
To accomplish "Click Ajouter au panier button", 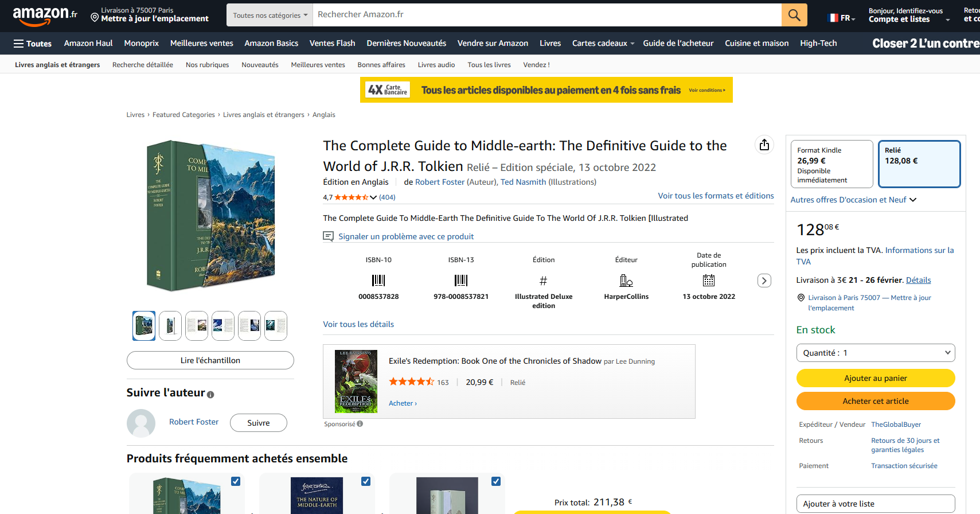I will [x=876, y=378].
